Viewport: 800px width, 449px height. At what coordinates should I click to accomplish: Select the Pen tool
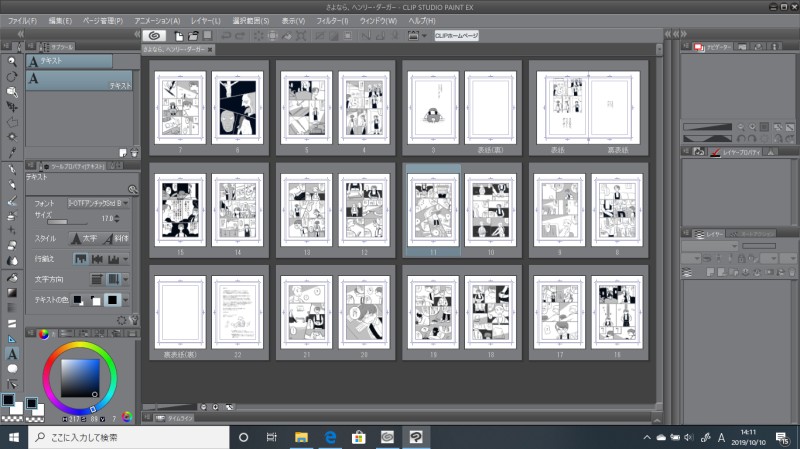click(12, 170)
